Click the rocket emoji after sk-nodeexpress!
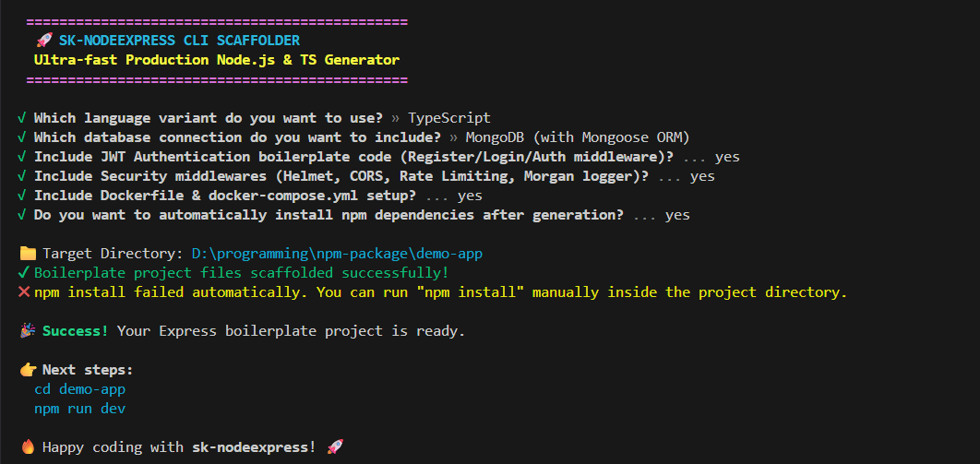This screenshot has width=980, height=464. pyautogui.click(x=336, y=447)
